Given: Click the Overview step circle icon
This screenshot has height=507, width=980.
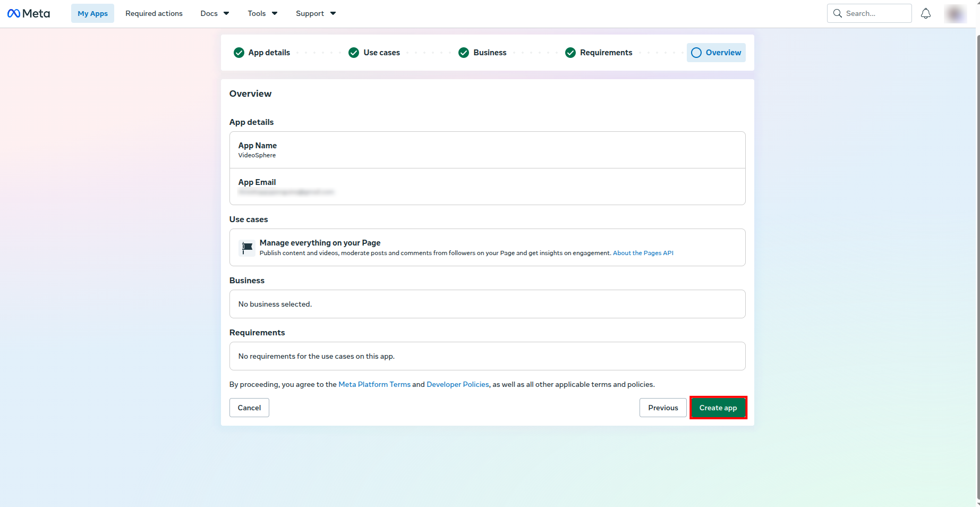Looking at the screenshot, I should tap(696, 53).
